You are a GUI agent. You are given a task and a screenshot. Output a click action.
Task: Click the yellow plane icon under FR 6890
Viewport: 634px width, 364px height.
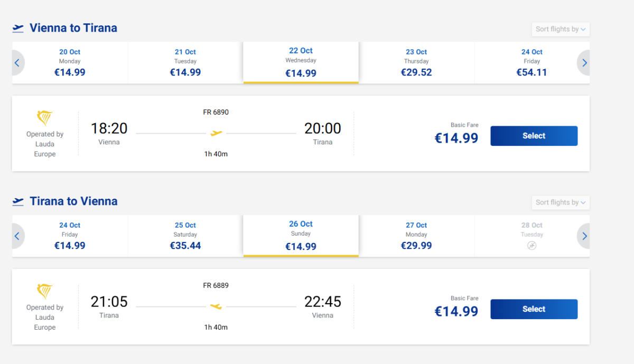216,133
